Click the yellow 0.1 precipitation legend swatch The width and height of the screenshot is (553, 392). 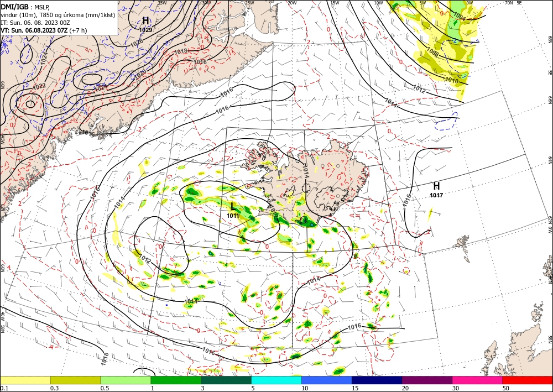25,380
